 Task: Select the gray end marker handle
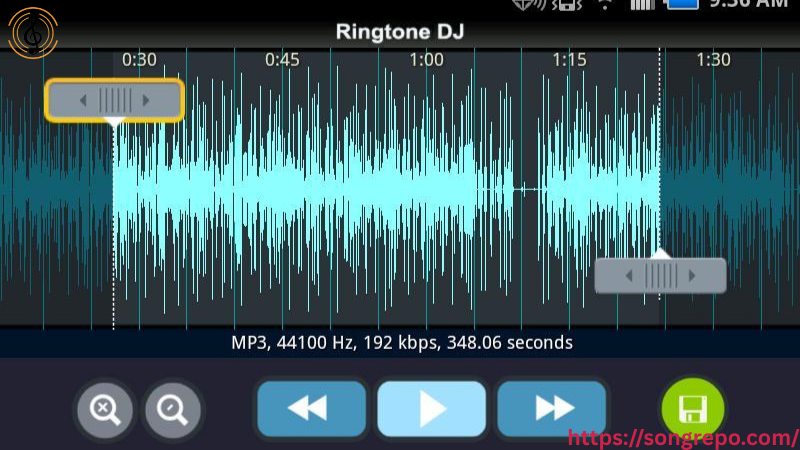click(x=661, y=276)
